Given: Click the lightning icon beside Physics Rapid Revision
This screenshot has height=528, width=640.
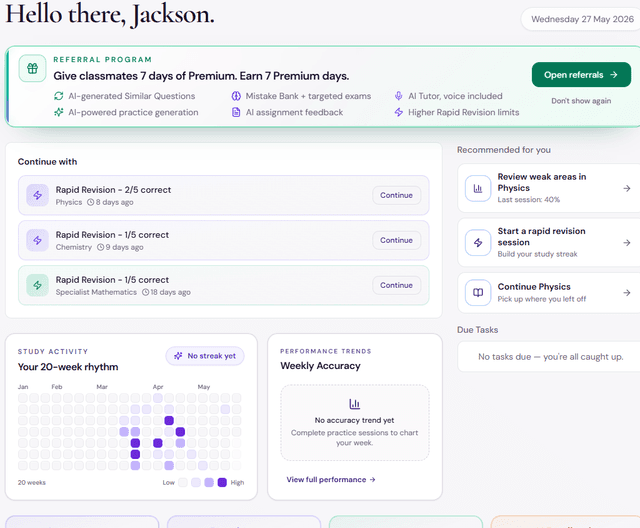Looking at the screenshot, I should click(x=38, y=195).
